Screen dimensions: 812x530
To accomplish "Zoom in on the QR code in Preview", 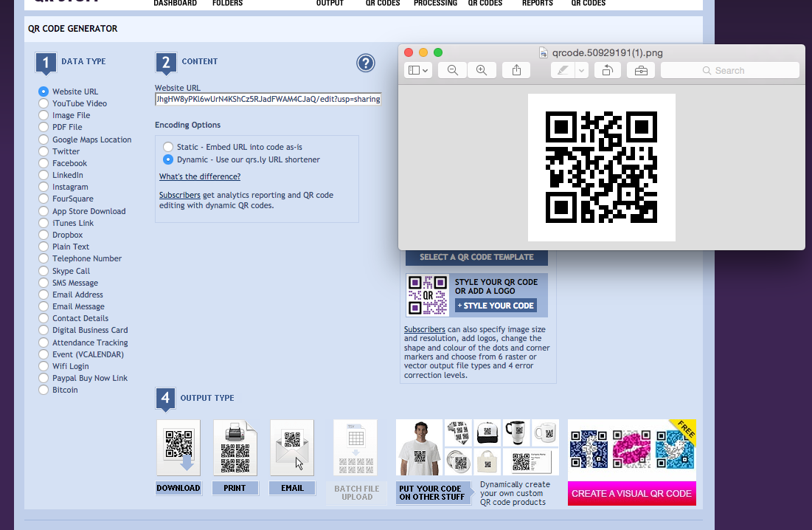I will click(x=482, y=70).
